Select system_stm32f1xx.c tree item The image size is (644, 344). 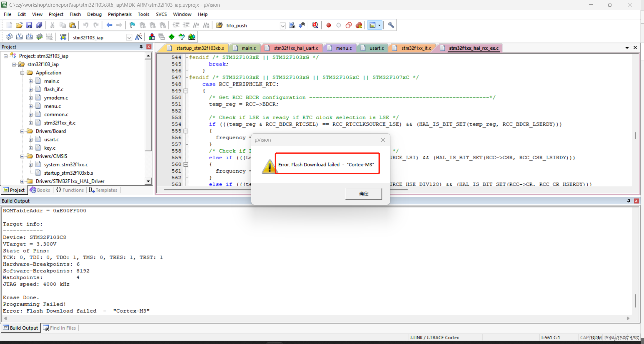[x=66, y=165]
